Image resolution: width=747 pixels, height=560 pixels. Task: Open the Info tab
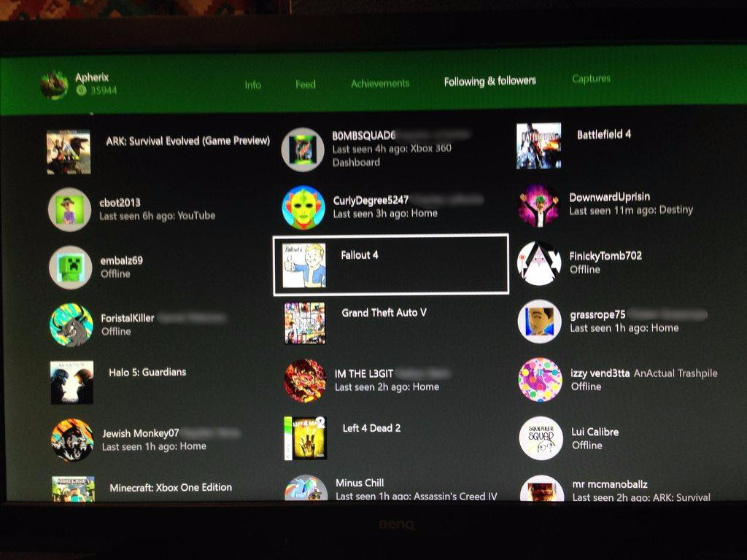pyautogui.click(x=252, y=85)
